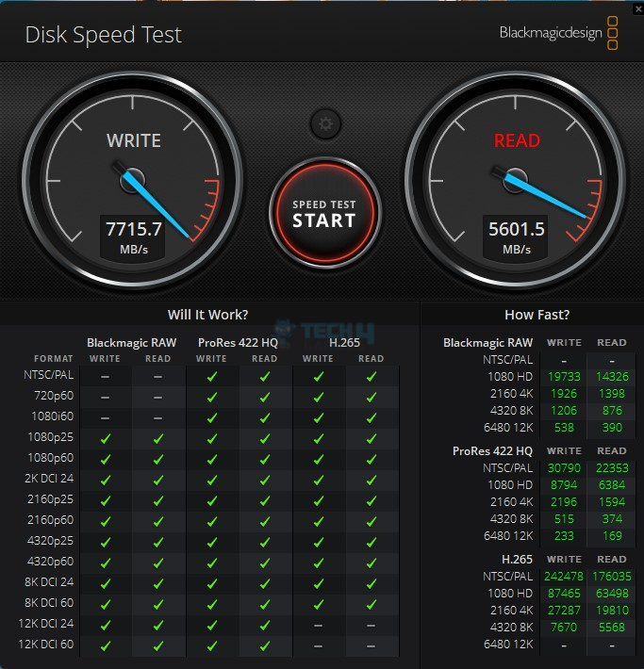Screen dimensions: 644x669
Task: Click the 12K DCI 60 format row label
Action: point(46,645)
